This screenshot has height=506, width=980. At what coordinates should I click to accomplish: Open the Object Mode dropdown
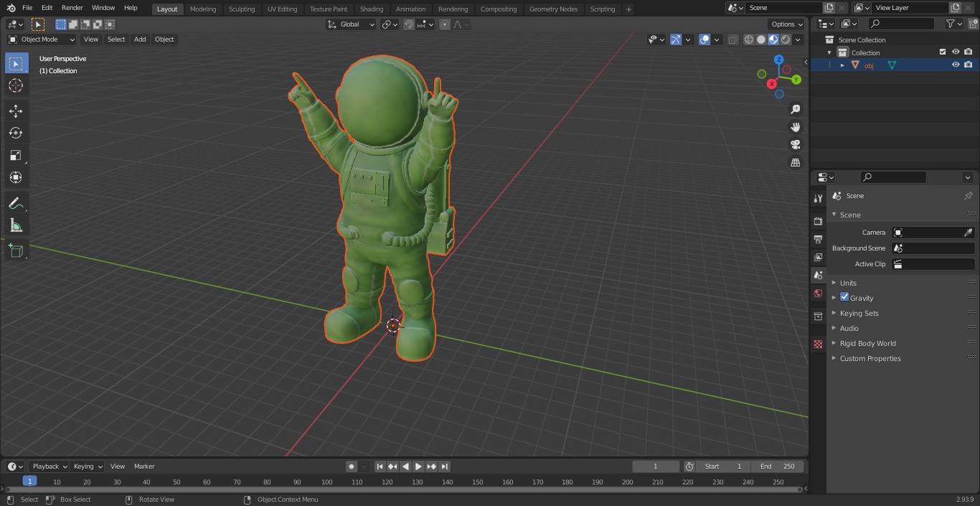click(x=42, y=39)
